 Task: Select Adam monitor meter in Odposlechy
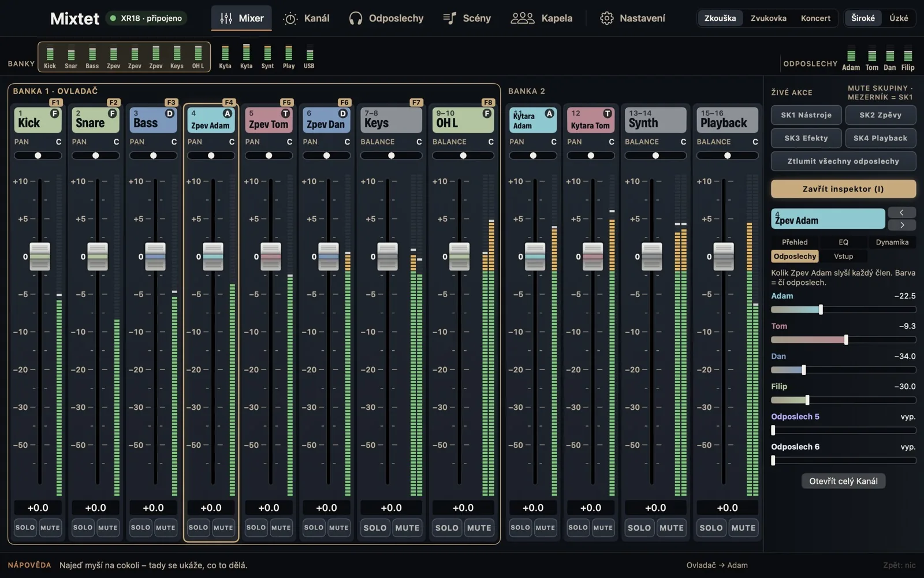(851, 59)
